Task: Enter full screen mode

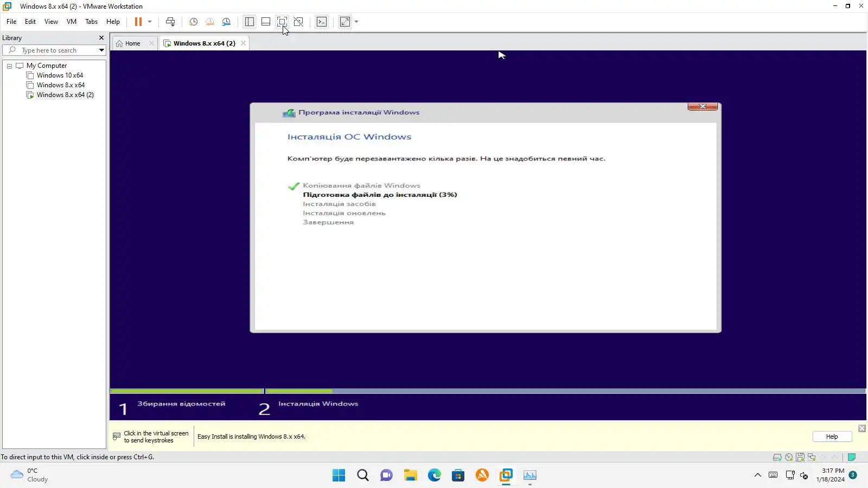Action: coord(282,22)
